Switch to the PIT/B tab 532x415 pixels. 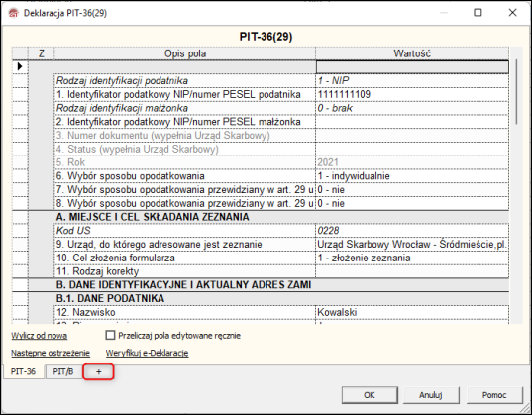pos(63,371)
